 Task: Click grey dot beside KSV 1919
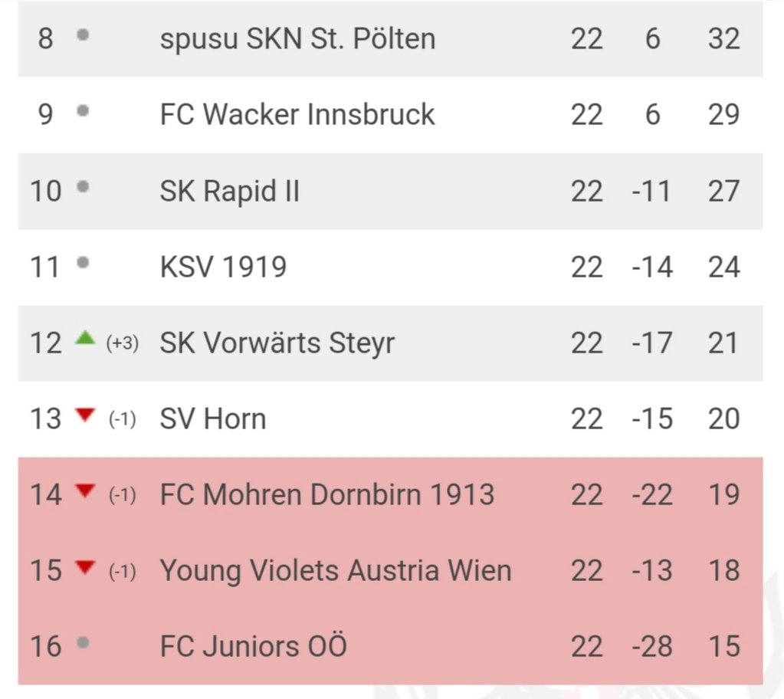point(83,262)
